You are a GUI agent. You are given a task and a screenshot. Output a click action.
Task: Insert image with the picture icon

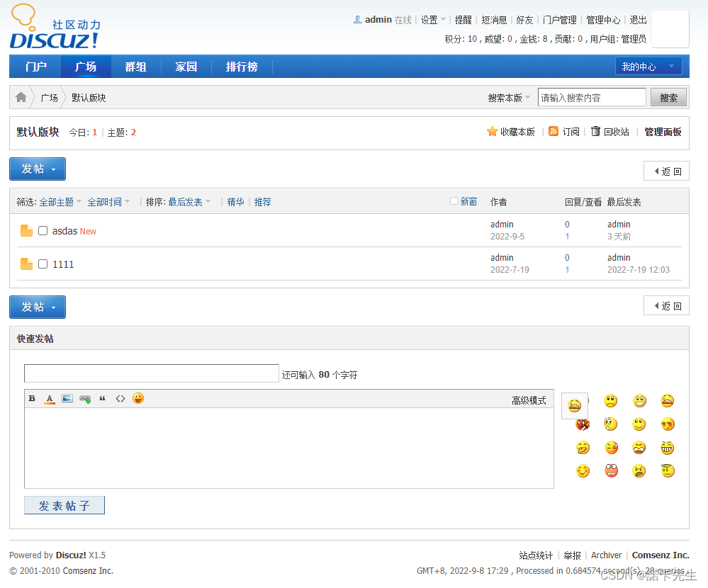pyautogui.click(x=67, y=398)
